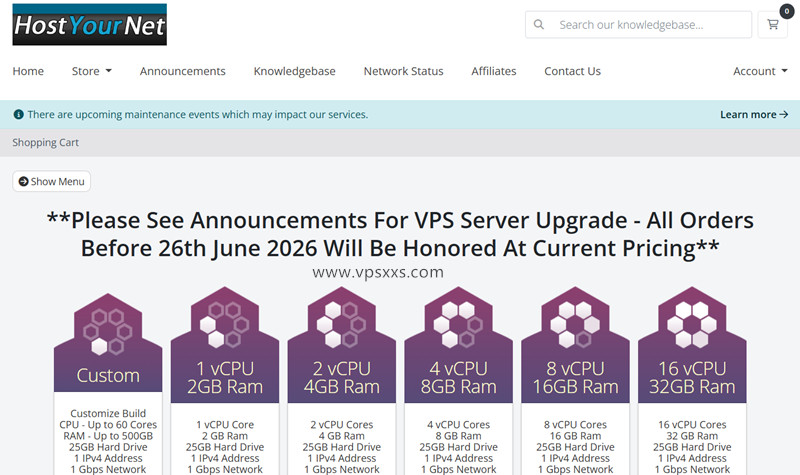Open the Announcements page
This screenshot has width=800, height=475.
pos(183,71)
